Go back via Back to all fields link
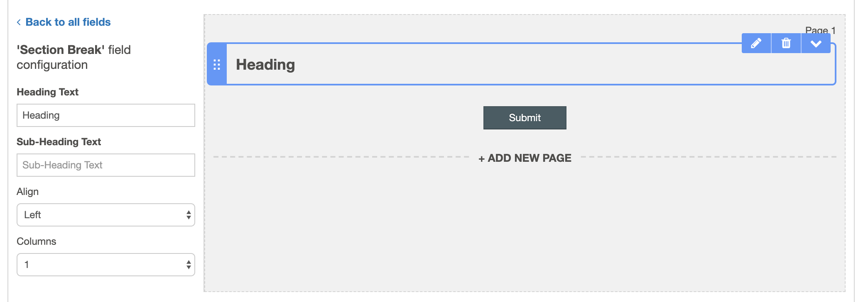Screen dimensions: 868x302 [68, 22]
